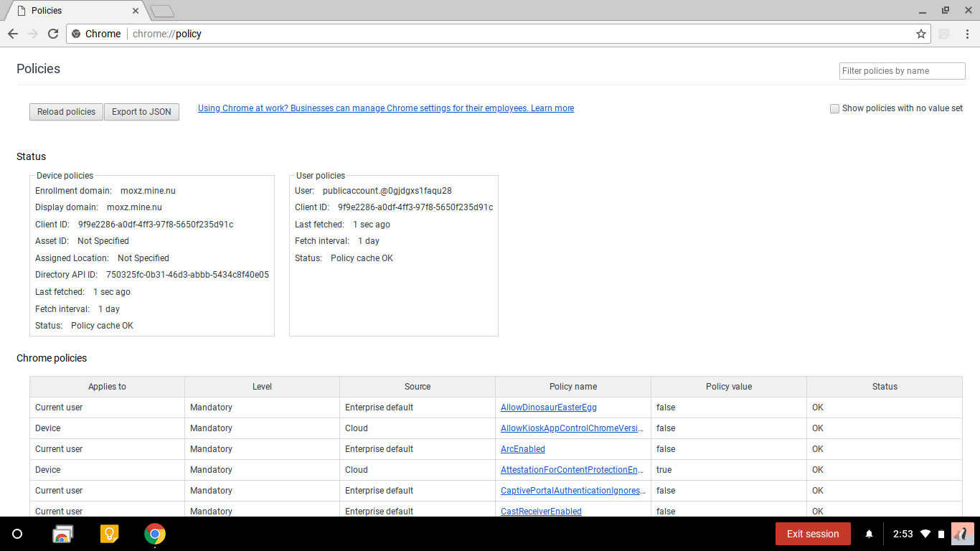Open a new tab
The height and width of the screenshot is (551, 980).
pos(162,11)
